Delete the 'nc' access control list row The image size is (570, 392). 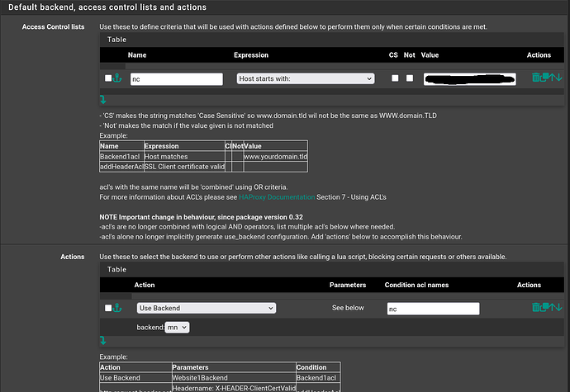pos(535,78)
